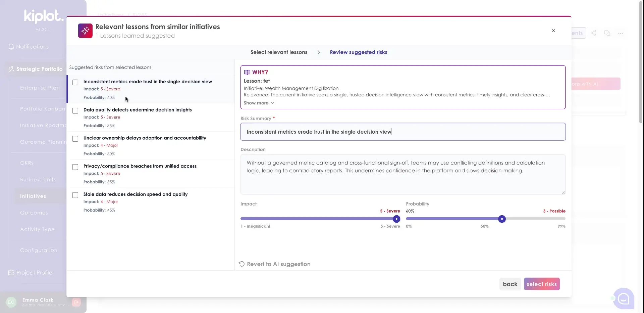Click the kiplot logo
The width and height of the screenshot is (644, 313).
pyautogui.click(x=43, y=16)
